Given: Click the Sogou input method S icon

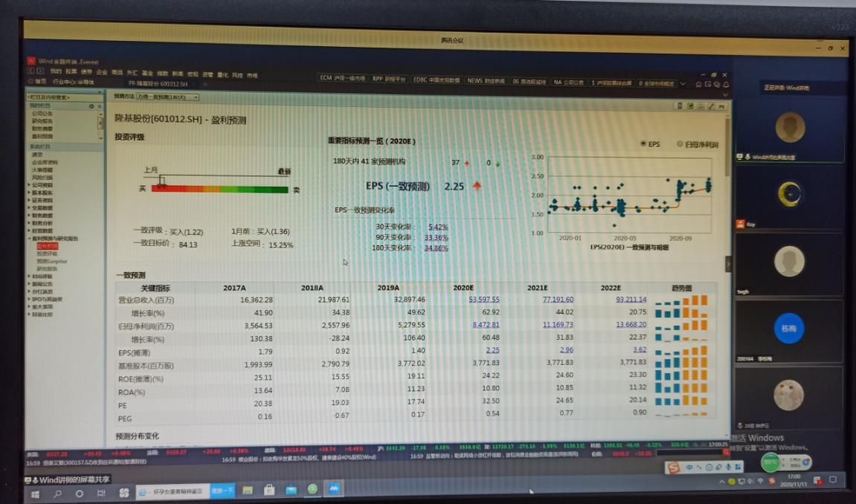Looking at the screenshot, I should [673, 468].
